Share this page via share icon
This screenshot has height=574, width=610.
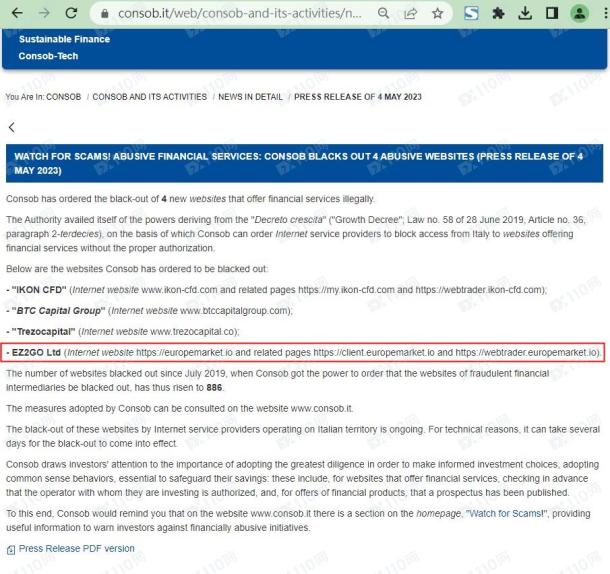pyautogui.click(x=410, y=14)
